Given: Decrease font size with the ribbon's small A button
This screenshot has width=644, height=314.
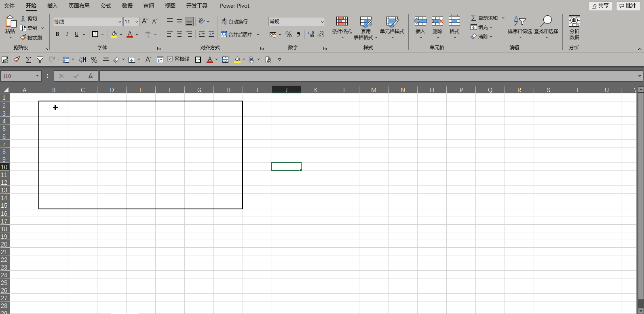Looking at the screenshot, I should pos(154,21).
